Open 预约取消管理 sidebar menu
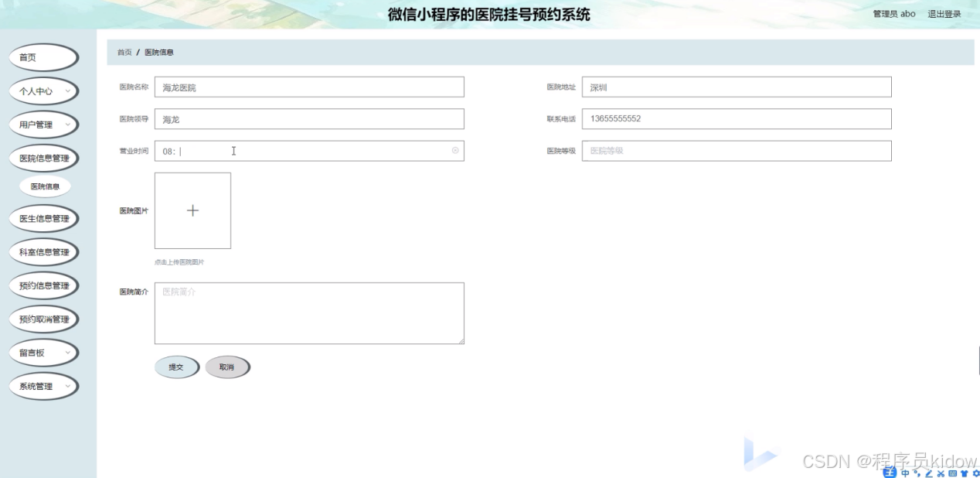The width and height of the screenshot is (980, 478). point(43,319)
